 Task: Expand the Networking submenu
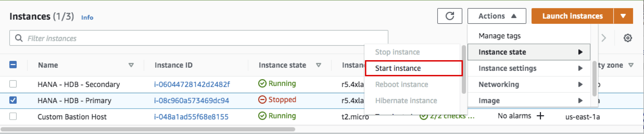click(529, 84)
